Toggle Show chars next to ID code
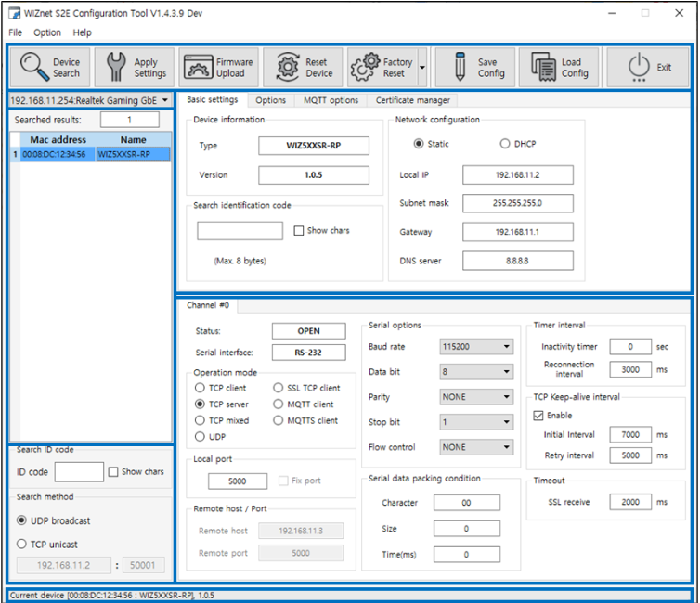The height and width of the screenshot is (603, 700). click(x=113, y=472)
